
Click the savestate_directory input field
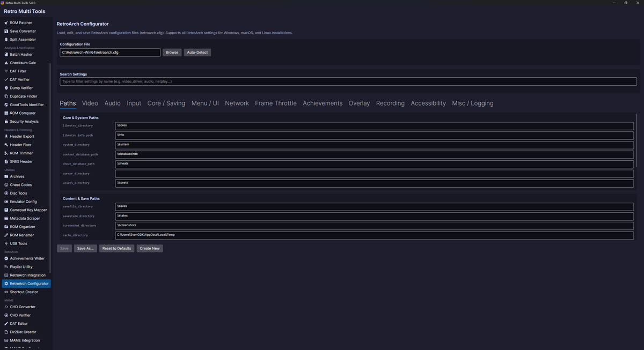(x=375, y=216)
